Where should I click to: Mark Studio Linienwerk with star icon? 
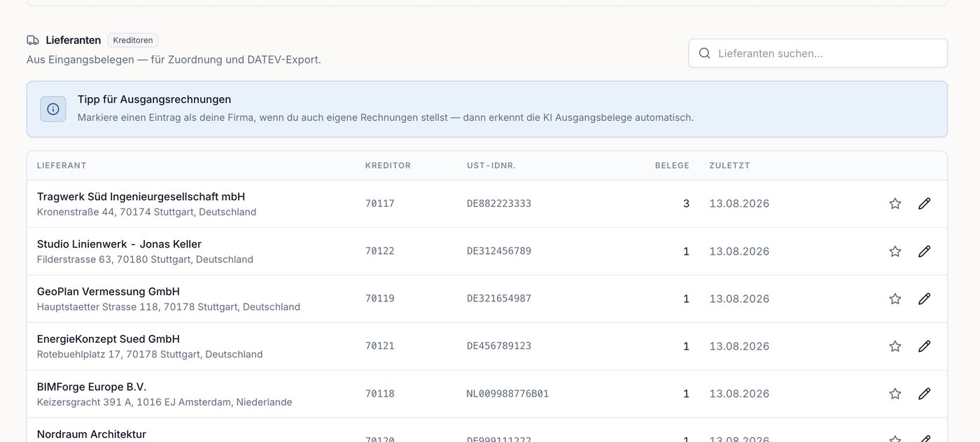click(x=895, y=251)
